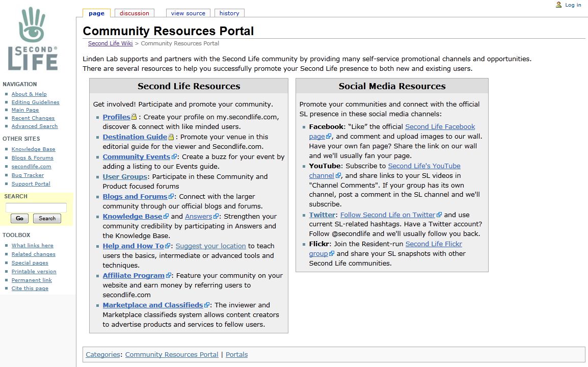Visit the Suggest your location link
The width and height of the screenshot is (588, 367).
pos(210,246)
